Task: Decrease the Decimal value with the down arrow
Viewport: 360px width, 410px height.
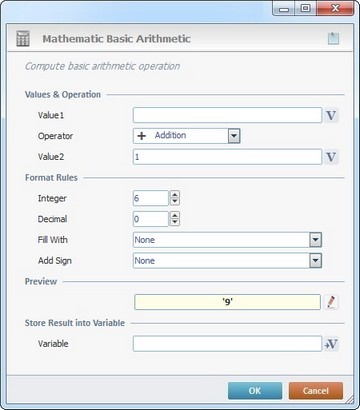Action: click(175, 223)
